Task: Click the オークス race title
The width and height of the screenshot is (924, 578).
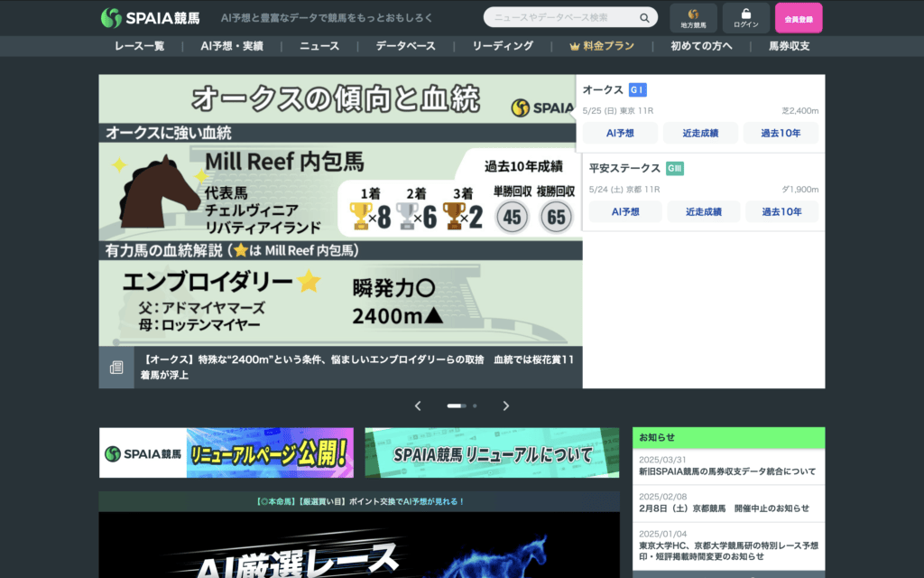Action: 603,89
